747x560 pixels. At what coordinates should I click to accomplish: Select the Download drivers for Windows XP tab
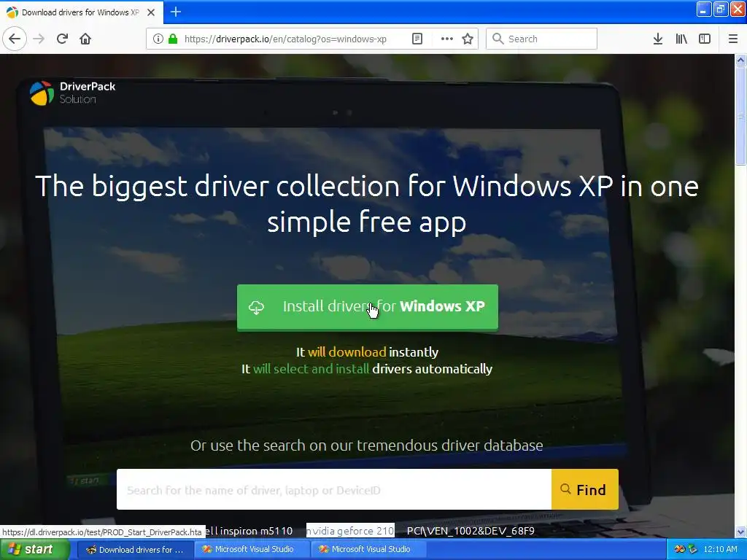tap(81, 12)
